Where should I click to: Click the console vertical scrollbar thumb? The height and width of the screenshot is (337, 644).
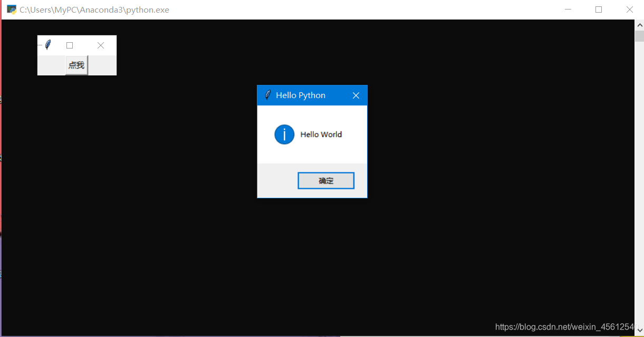(639, 36)
